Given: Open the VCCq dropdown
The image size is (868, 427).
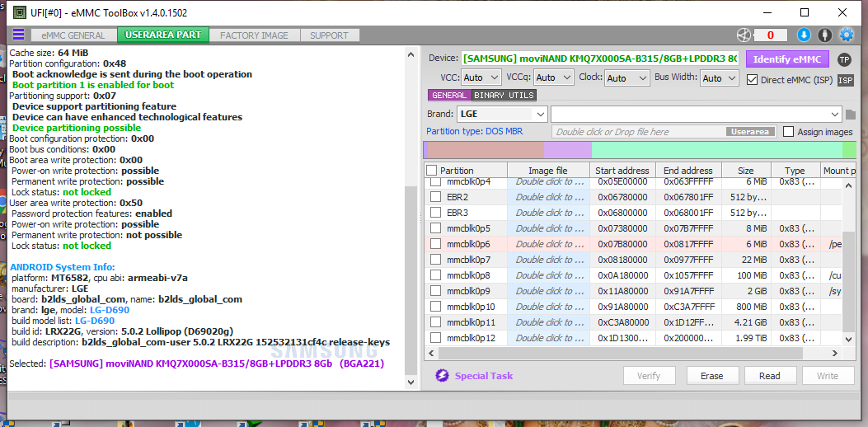Looking at the screenshot, I should 554,78.
